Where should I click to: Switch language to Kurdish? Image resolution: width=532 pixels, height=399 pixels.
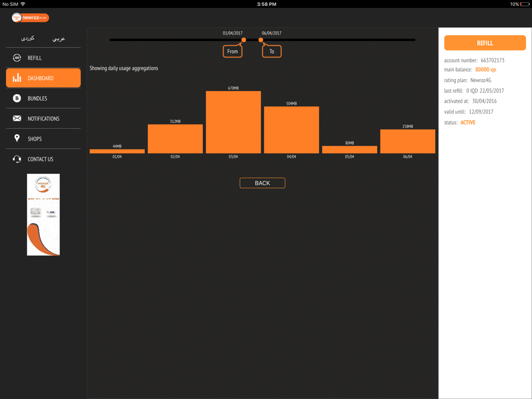pyautogui.click(x=28, y=38)
